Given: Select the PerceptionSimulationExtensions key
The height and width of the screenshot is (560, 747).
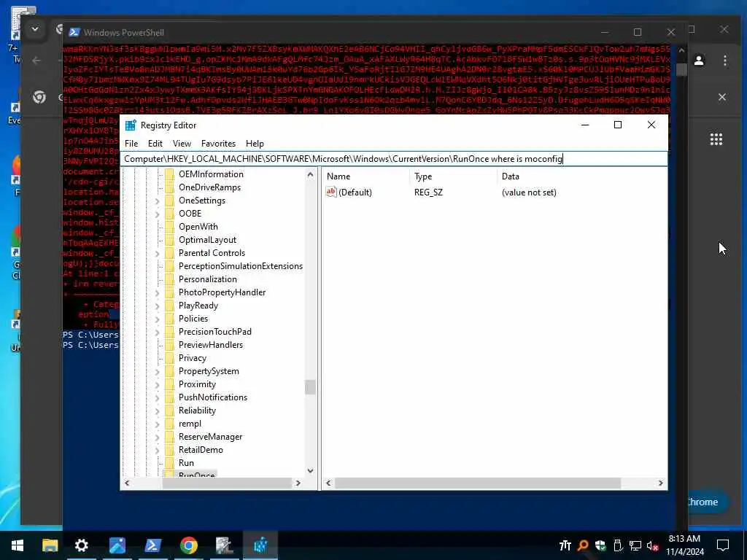Looking at the screenshot, I should [x=241, y=265].
